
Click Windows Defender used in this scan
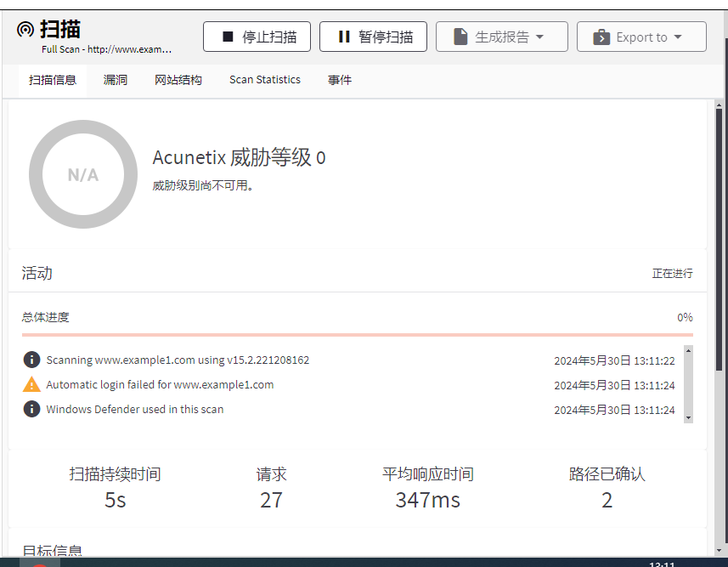tap(135, 409)
